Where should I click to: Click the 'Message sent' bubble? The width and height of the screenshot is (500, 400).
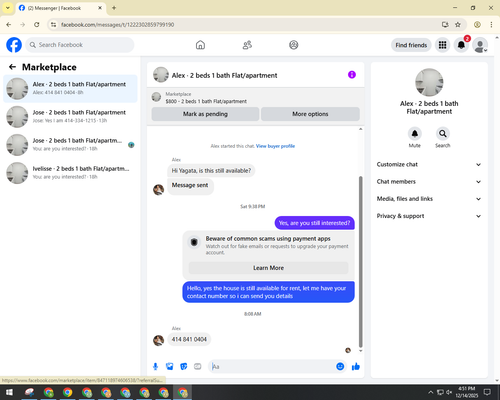coord(190,186)
